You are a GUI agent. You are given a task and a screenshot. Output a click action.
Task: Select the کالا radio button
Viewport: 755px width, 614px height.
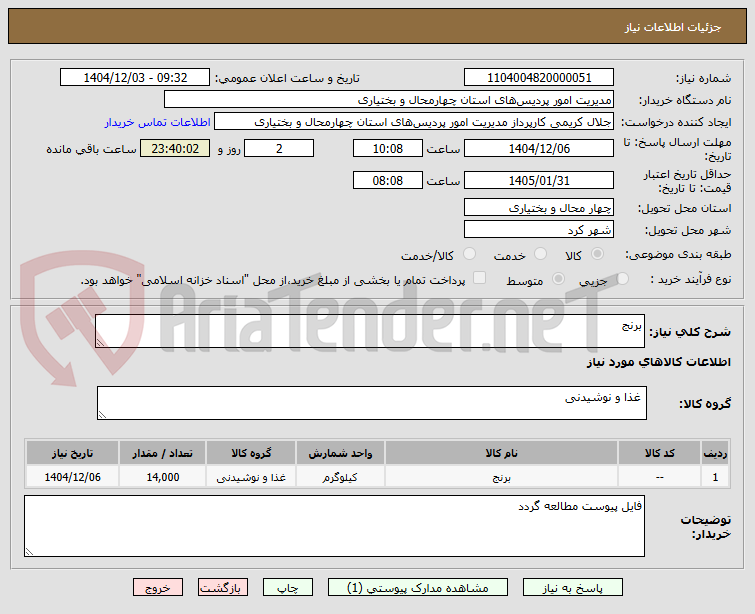pyautogui.click(x=598, y=254)
